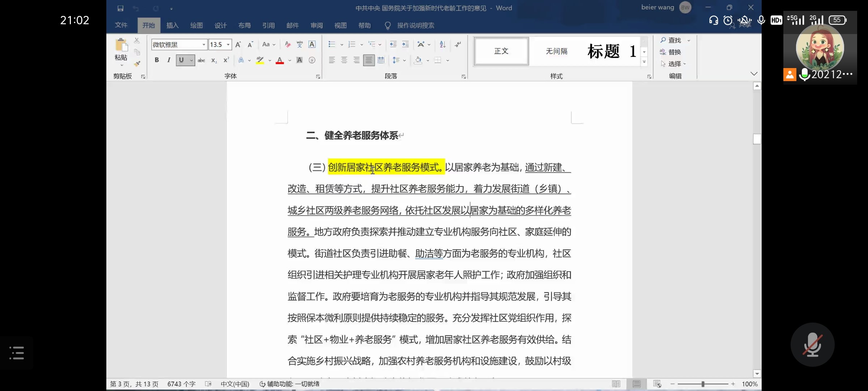Open the 插入 ribbon tab
Viewport: 868px width, 391px height.
pyautogui.click(x=173, y=25)
